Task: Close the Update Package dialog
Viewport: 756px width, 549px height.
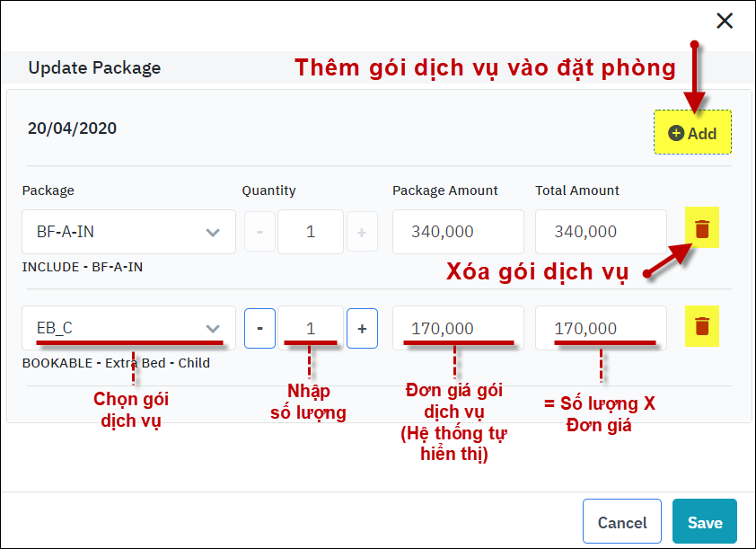Action: coord(724,21)
